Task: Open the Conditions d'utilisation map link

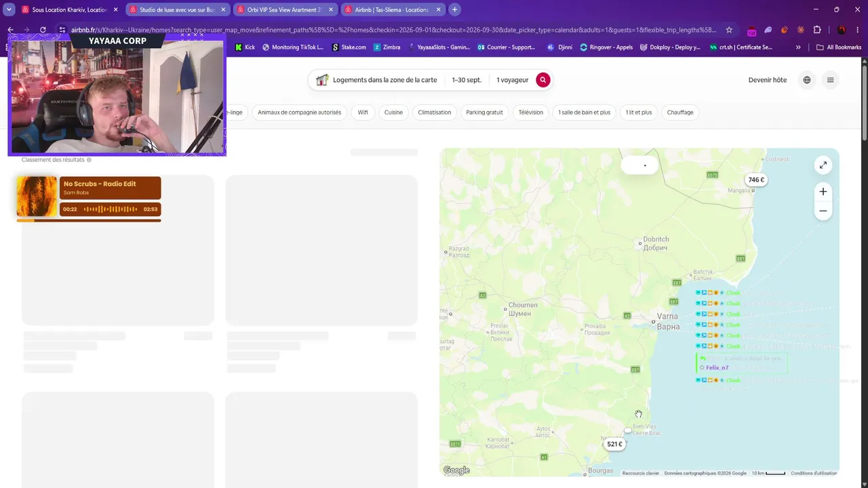Action: coord(814,473)
